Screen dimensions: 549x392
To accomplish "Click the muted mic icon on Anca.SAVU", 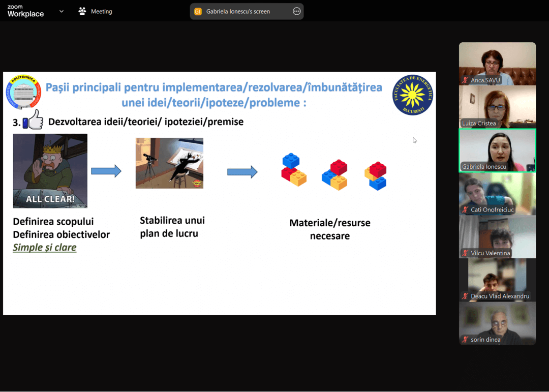I will point(465,80).
